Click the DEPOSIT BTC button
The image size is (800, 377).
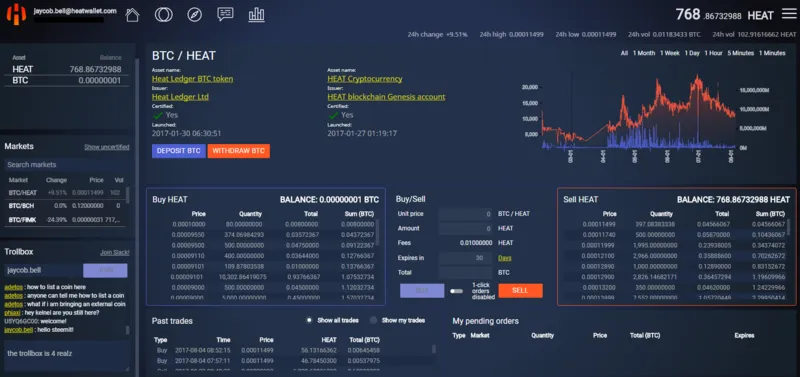tap(179, 151)
